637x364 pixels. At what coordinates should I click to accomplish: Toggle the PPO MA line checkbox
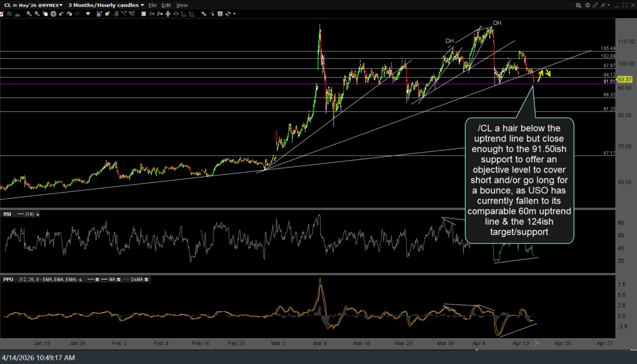120,279
